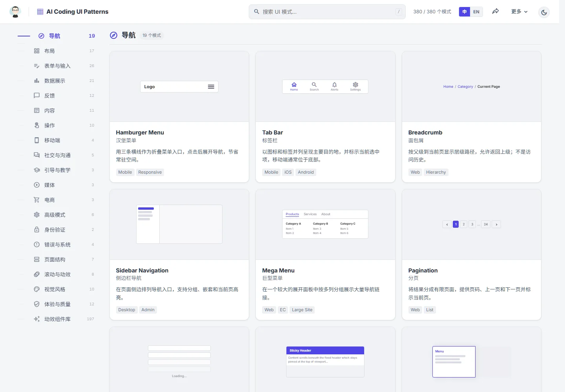Image resolution: width=565 pixels, height=392 pixels.
Task: Focus the 搜索 UI 模式 search field
Action: 327,12
